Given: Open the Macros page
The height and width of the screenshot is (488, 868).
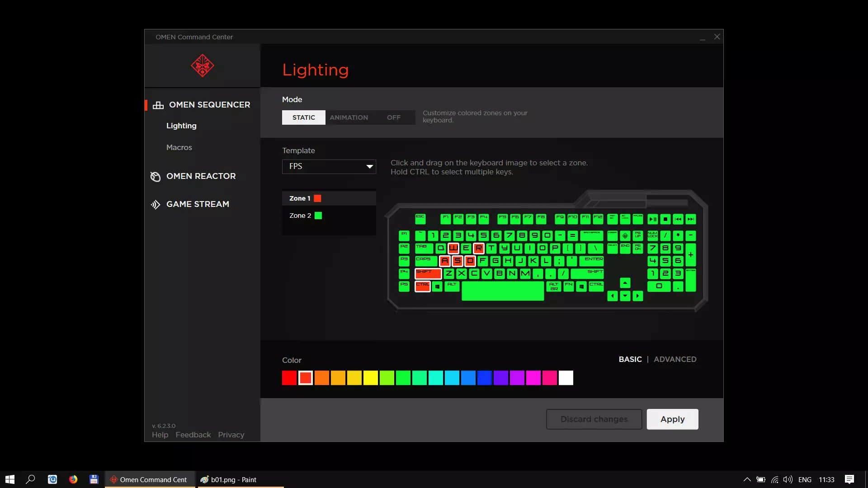Looking at the screenshot, I should (179, 147).
